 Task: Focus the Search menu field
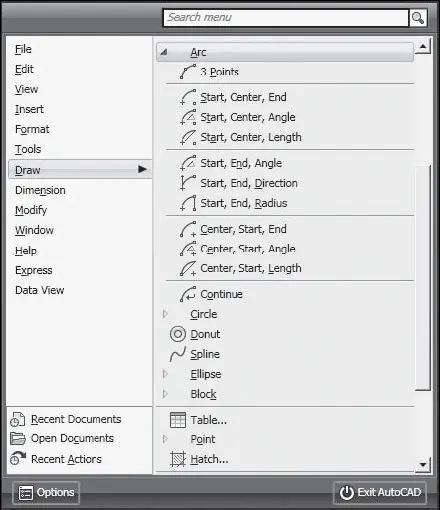pyautogui.click(x=286, y=18)
